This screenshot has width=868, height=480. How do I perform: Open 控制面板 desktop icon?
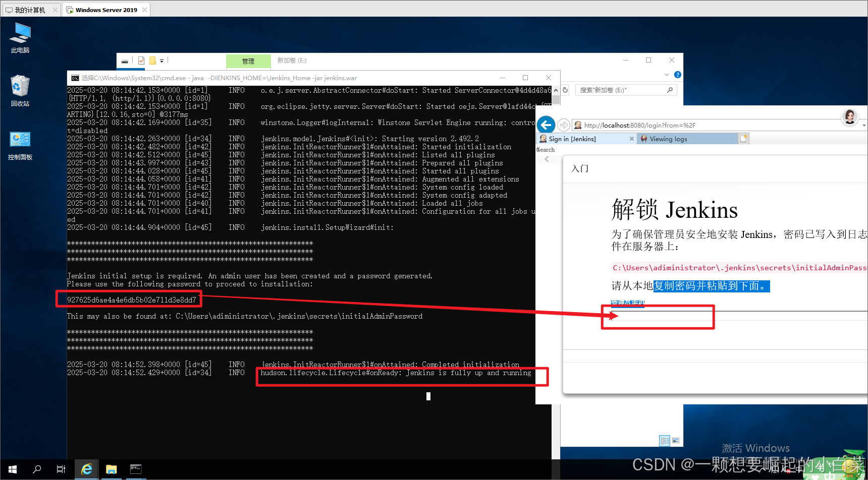[20, 146]
